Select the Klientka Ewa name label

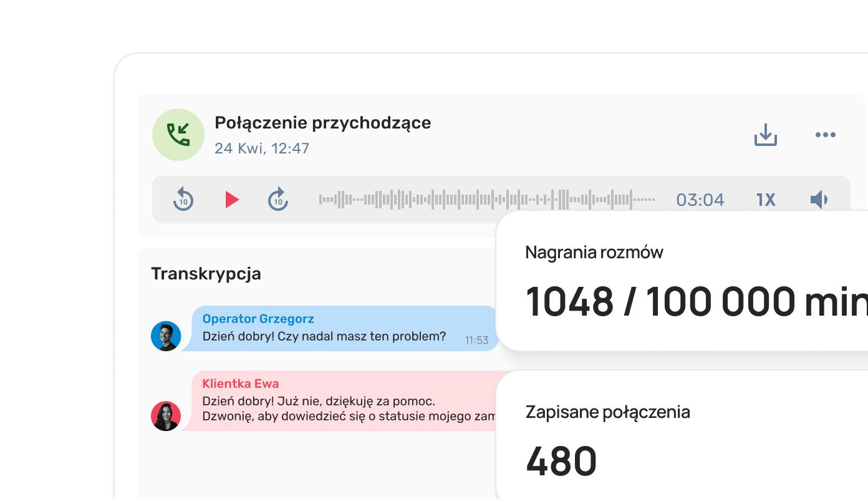[x=241, y=384]
